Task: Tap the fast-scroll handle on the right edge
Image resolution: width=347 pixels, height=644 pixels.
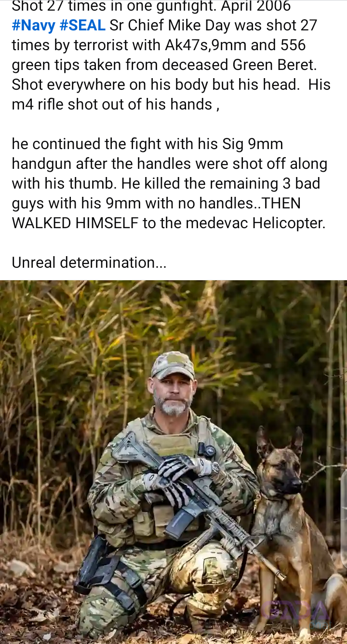Action: click(344, 519)
